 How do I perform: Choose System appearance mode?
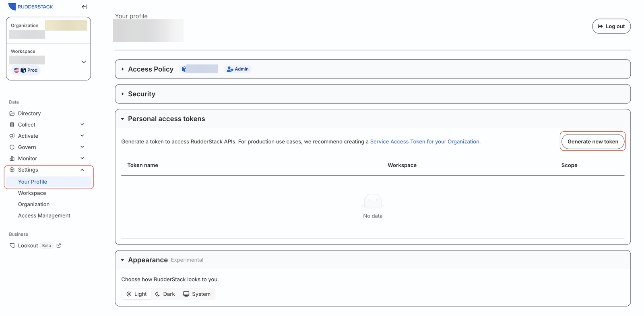coord(197,294)
